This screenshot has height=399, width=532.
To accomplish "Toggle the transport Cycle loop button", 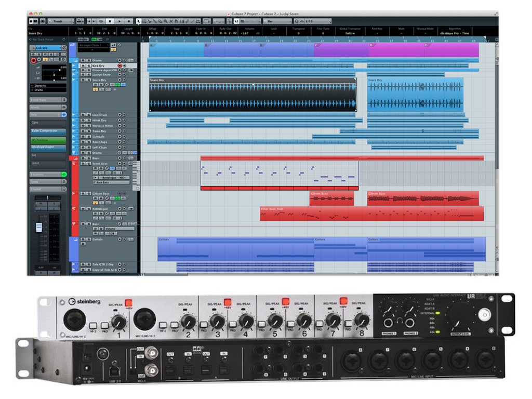I will coord(100,21).
